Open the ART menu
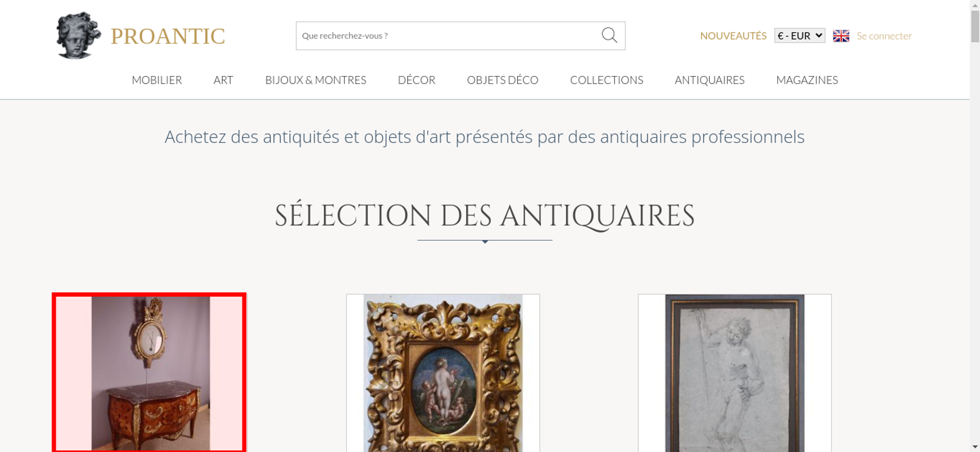Screen dimensions: 980x452 [x=223, y=80]
